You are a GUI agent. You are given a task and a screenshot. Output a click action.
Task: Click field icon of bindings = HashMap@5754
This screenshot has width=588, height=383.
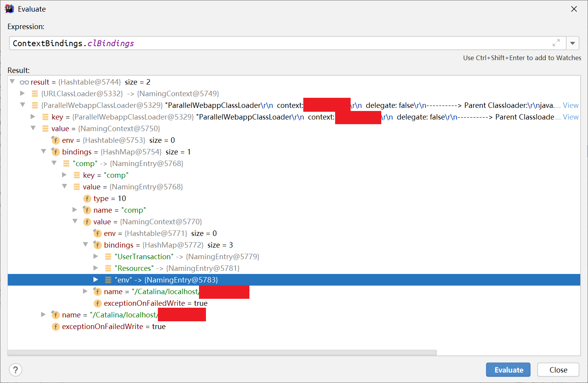click(x=55, y=152)
